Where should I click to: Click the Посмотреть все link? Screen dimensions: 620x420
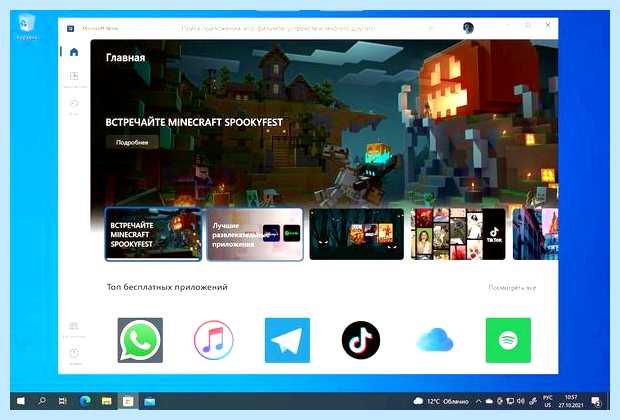[x=512, y=288]
